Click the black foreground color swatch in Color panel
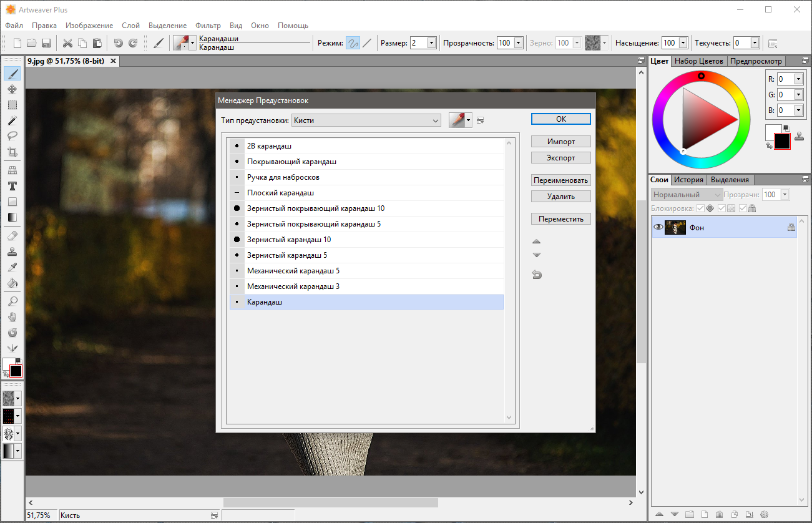The image size is (812, 523). [782, 142]
